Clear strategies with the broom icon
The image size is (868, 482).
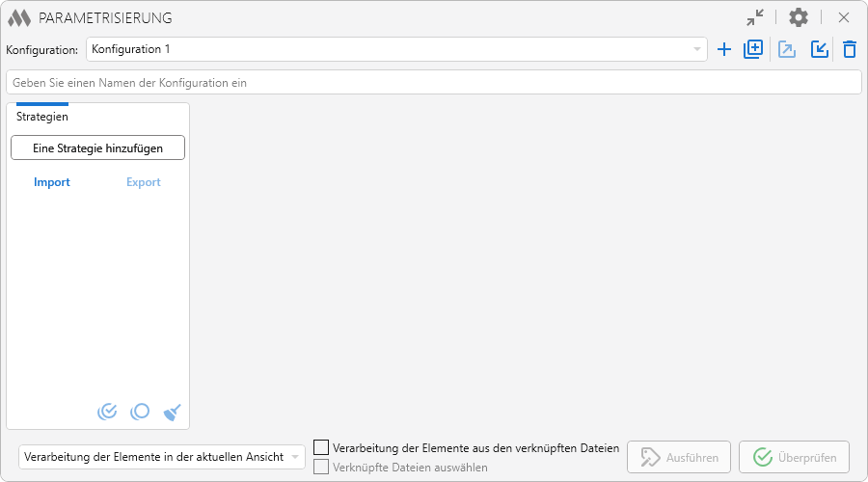point(173,412)
